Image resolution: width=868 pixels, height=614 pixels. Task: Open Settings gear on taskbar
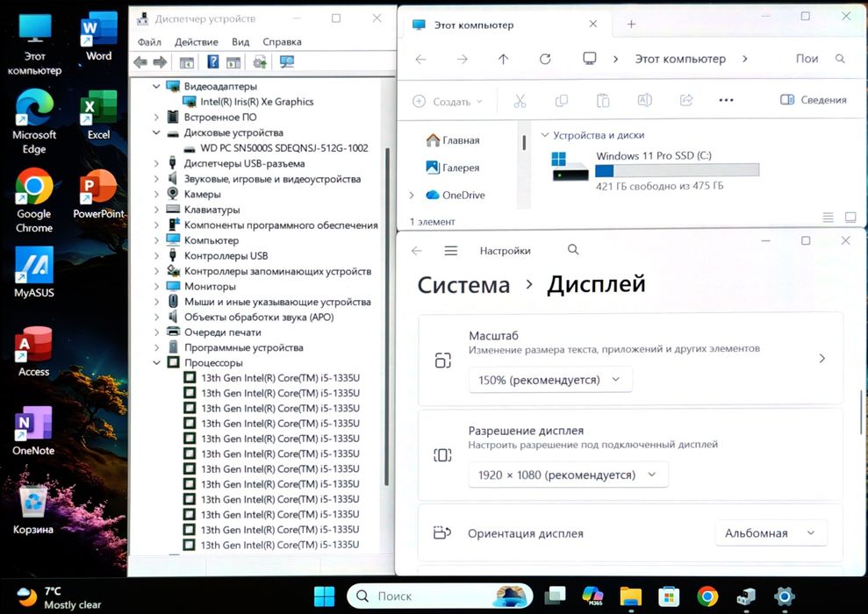[784, 596]
